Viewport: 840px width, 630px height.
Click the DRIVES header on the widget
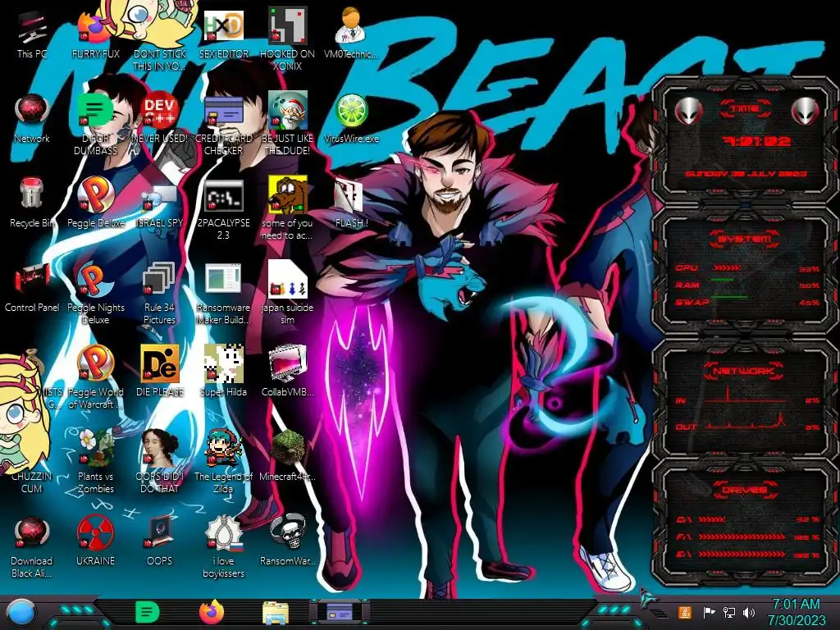(745, 490)
